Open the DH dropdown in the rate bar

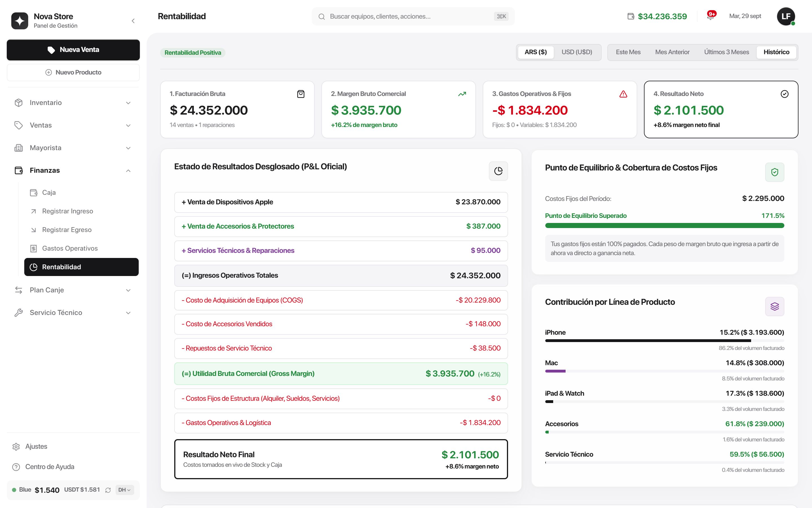(125, 490)
